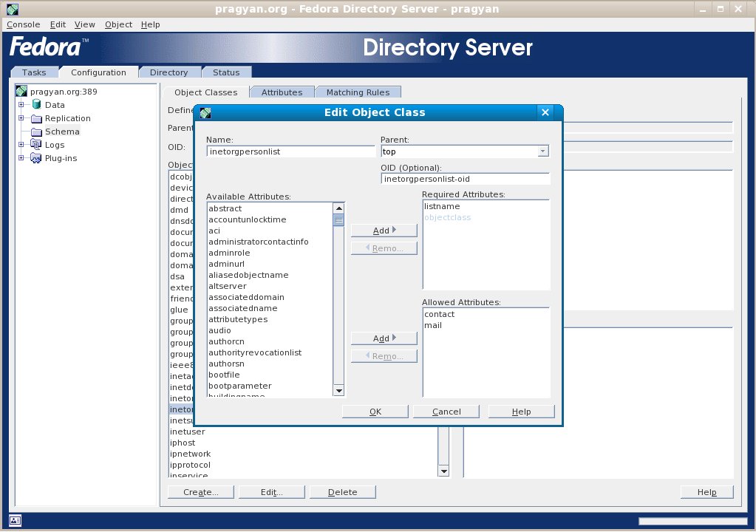Open the Console menu
This screenshot has width=756, height=532.
pos(23,24)
